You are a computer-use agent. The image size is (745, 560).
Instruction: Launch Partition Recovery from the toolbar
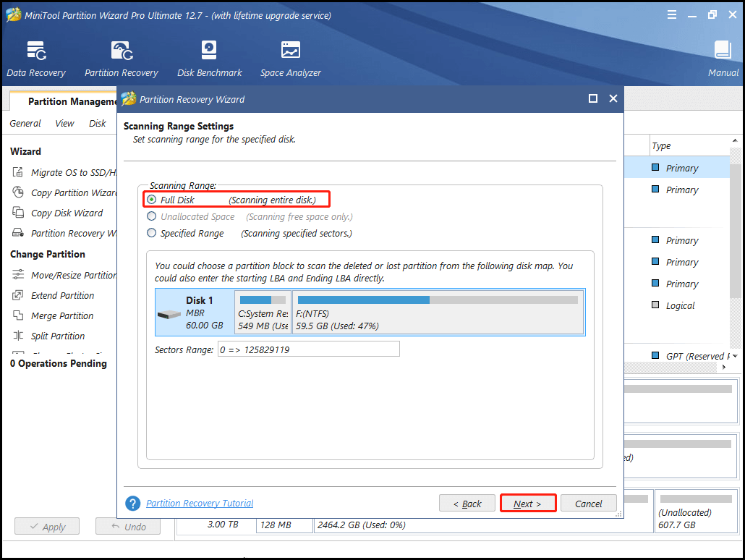click(122, 58)
